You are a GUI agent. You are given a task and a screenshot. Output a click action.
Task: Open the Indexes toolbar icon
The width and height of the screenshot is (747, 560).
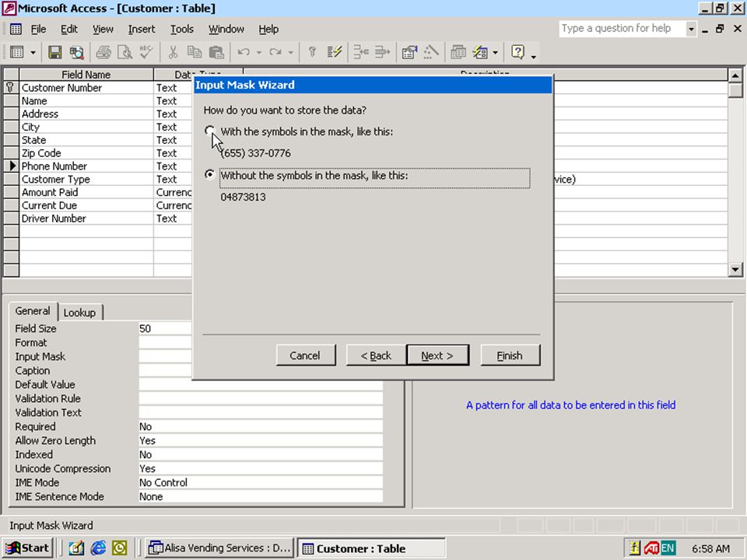335,52
